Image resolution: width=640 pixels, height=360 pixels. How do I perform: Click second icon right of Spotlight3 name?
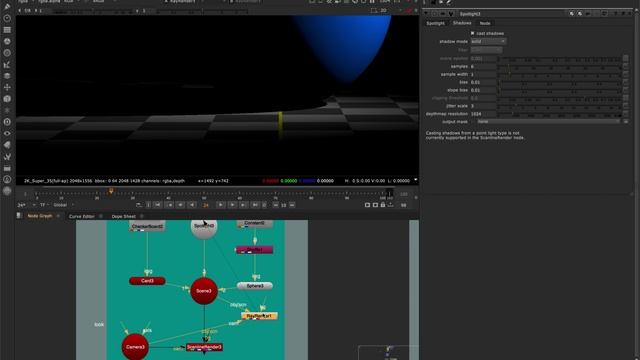pyautogui.click(x=580, y=14)
